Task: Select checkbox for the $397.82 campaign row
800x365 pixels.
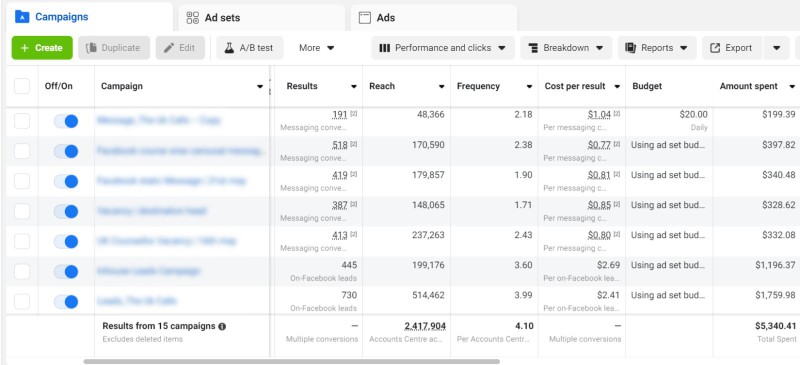Action: [22, 151]
